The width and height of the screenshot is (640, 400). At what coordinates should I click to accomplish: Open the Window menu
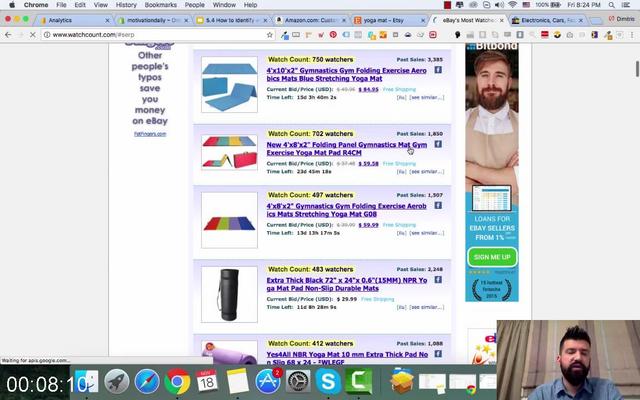[224, 5]
